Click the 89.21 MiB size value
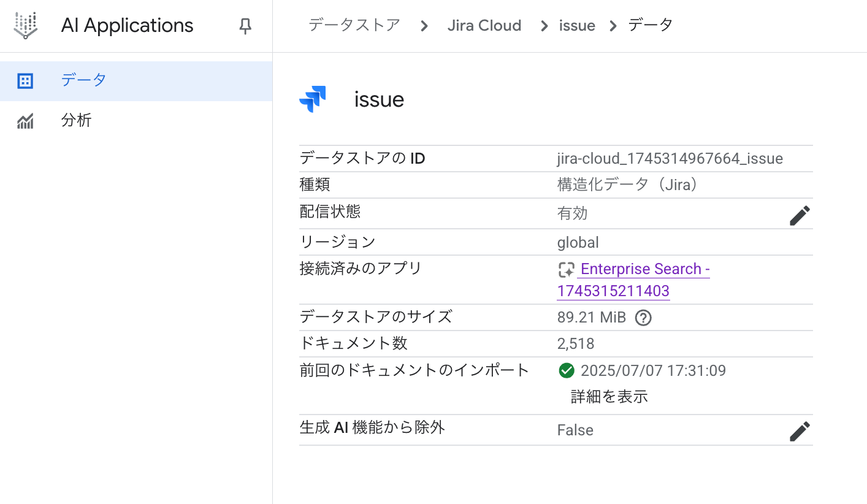Screen dimensions: 867x504 (x=592, y=318)
